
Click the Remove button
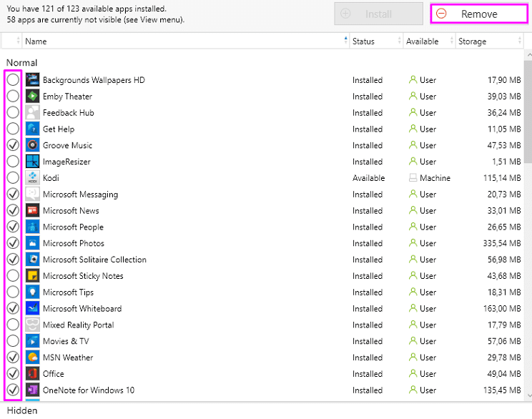(479, 14)
